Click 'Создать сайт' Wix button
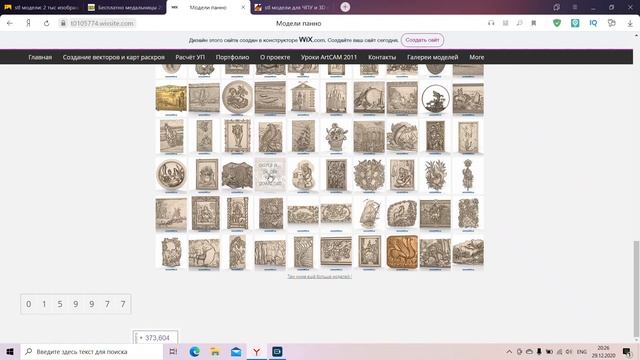The image size is (640, 360). (x=422, y=40)
